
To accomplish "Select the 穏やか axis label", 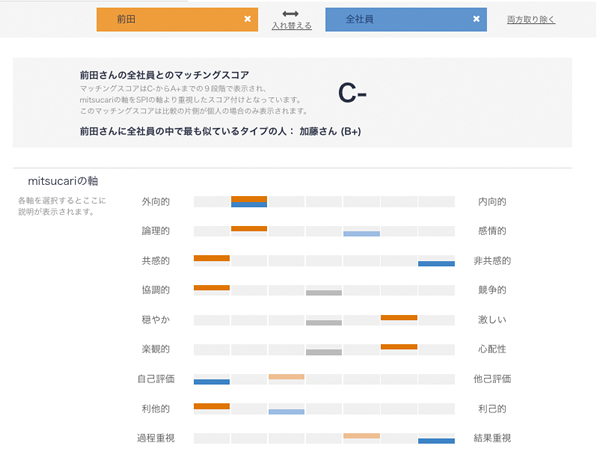I will point(156,320).
